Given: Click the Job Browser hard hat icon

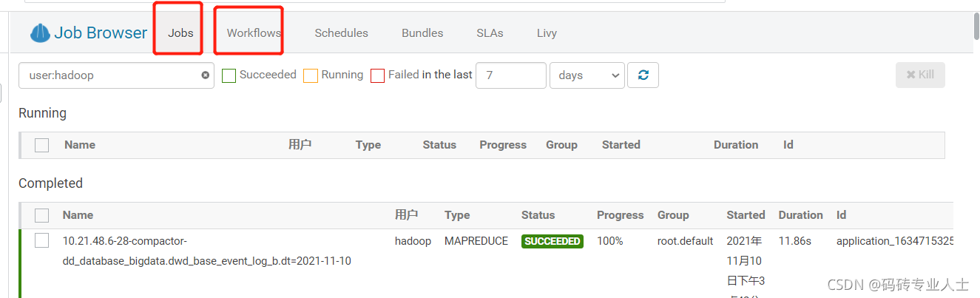Looking at the screenshot, I should tap(40, 33).
